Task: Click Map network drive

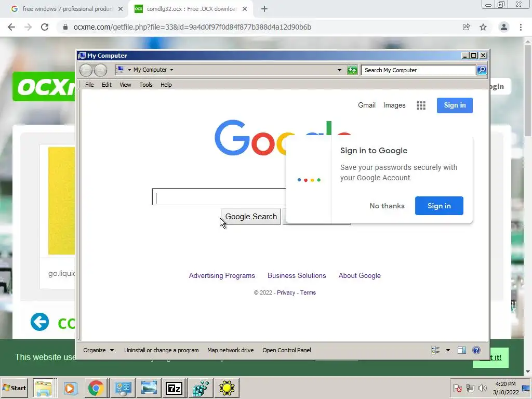Action: coord(231,350)
